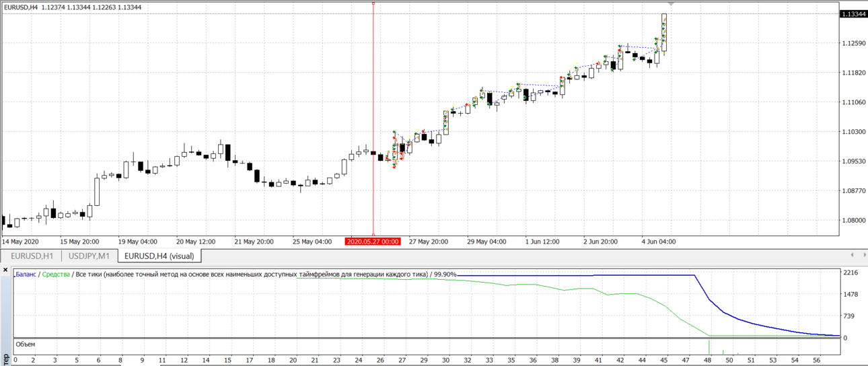Click the 21 May 20:00 time label
The width and height of the screenshot is (868, 366).
254,242
